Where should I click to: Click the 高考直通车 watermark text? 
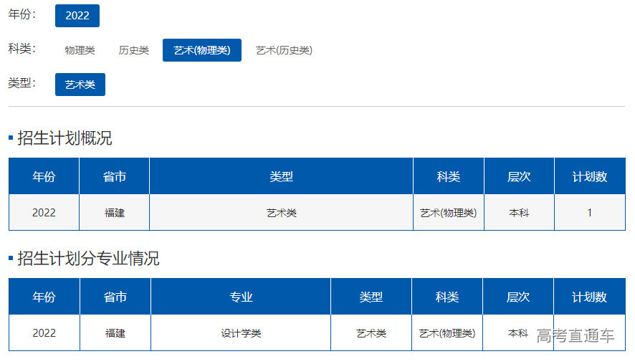coord(576,336)
